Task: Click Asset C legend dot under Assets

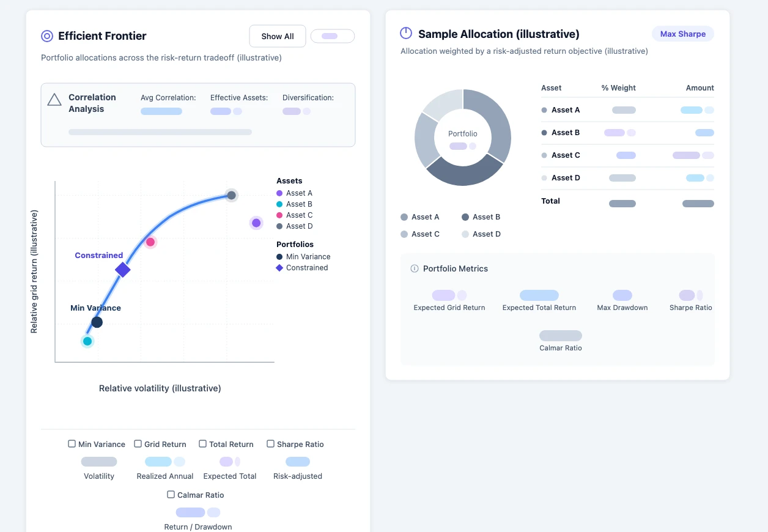Action: tap(279, 215)
